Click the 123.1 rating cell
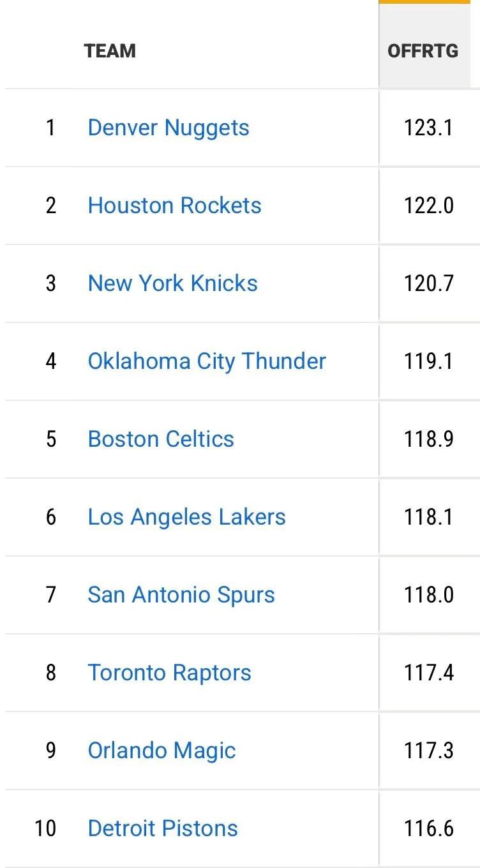This screenshot has width=480, height=868. coord(428,128)
